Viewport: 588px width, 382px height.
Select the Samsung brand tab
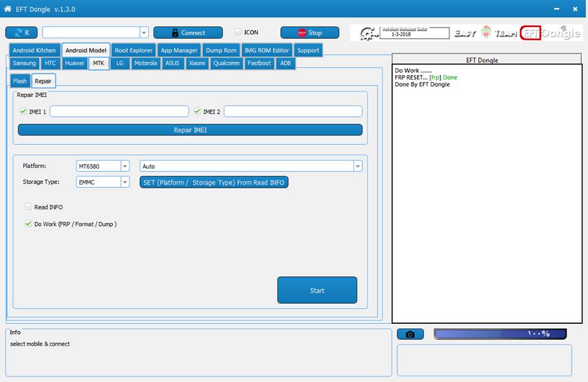click(x=24, y=63)
